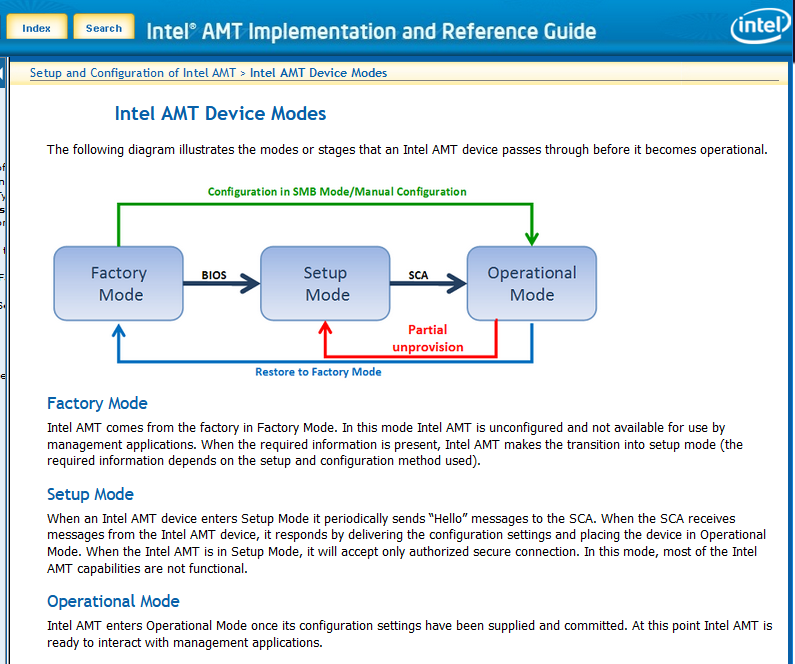This screenshot has height=664, width=795.
Task: Click the Setup Mode section heading
Action: [90, 494]
